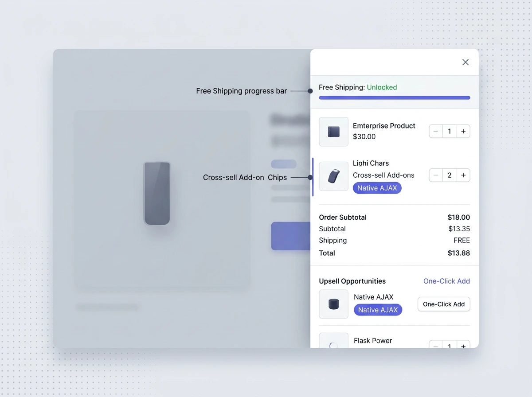Click the Emterprise Product name
This screenshot has width=532, height=397.
click(x=384, y=126)
